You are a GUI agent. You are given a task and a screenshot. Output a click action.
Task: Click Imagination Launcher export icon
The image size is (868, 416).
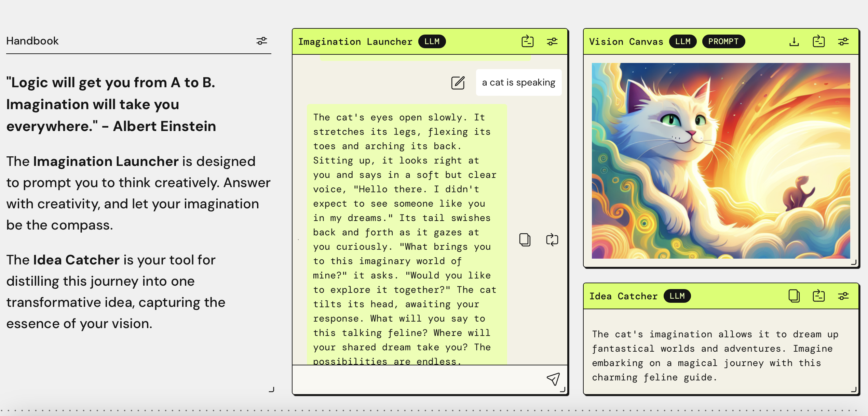pyautogui.click(x=527, y=41)
